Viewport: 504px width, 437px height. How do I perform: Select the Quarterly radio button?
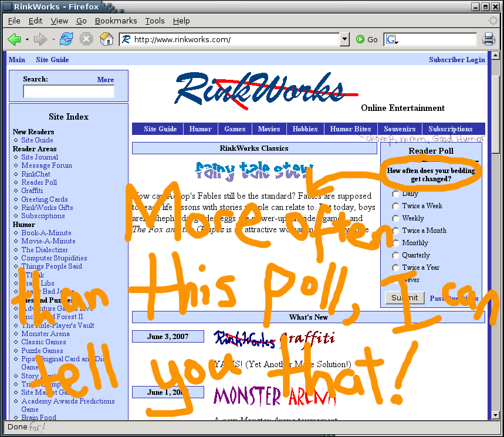click(x=395, y=255)
